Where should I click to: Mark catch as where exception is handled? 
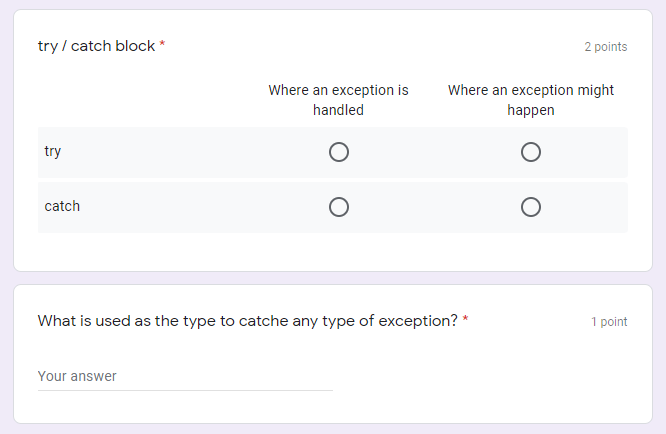pos(339,207)
